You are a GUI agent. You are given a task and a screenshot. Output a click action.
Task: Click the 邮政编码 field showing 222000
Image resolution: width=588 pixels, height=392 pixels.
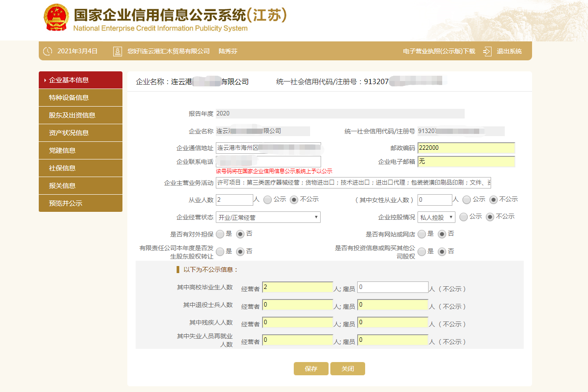tap(466, 148)
